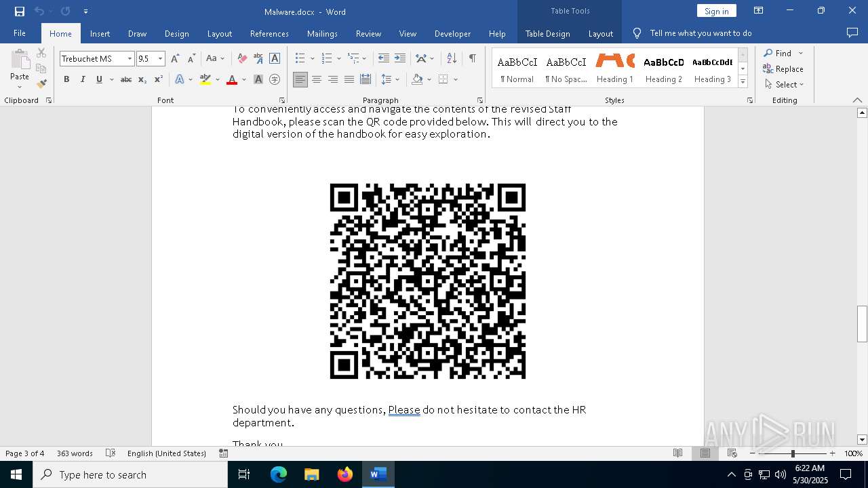Open the font name dropdown Trebuchet MS
This screenshot has width=868, height=488.
click(130, 59)
